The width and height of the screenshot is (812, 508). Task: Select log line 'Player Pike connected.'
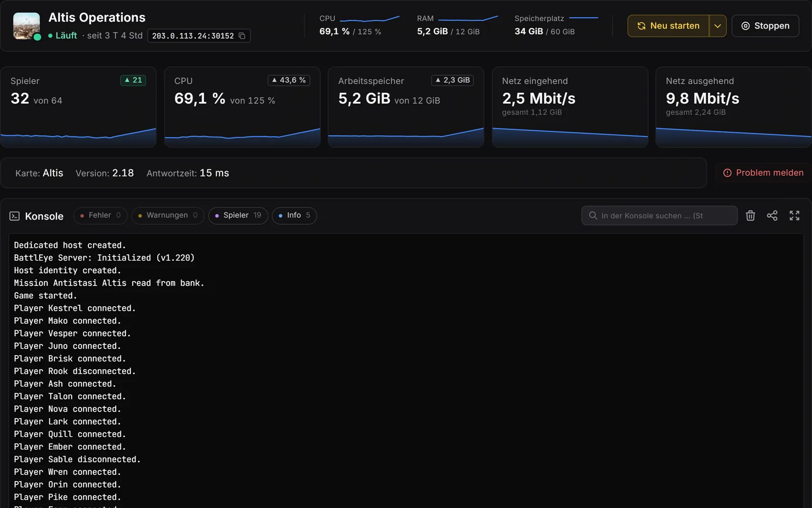[67, 497]
